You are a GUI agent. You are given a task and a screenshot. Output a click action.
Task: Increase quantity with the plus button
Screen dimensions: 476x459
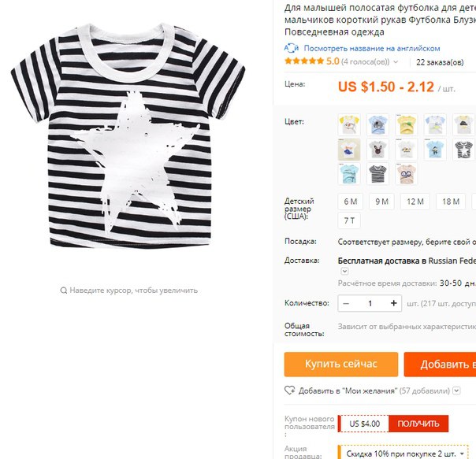(393, 303)
